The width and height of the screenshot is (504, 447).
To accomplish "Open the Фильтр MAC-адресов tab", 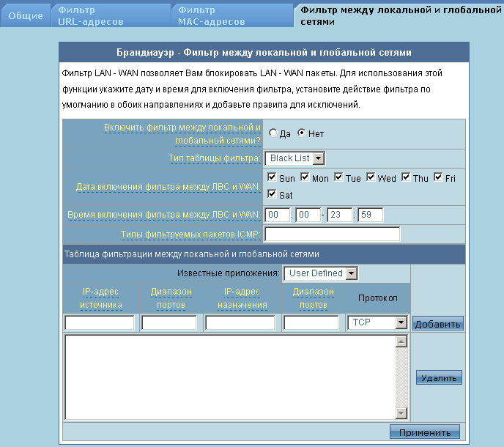I will [232, 16].
